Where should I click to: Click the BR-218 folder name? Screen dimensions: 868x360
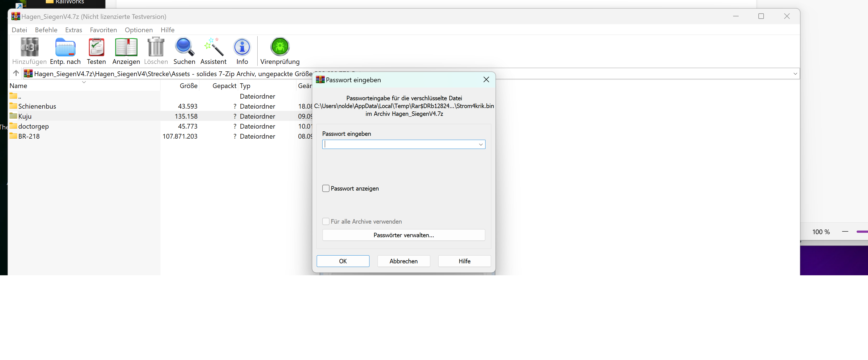[x=29, y=136]
